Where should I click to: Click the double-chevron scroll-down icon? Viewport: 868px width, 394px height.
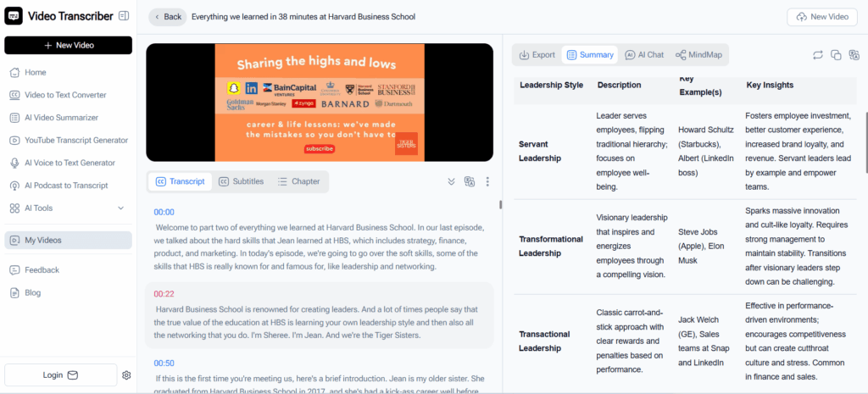pyautogui.click(x=451, y=181)
